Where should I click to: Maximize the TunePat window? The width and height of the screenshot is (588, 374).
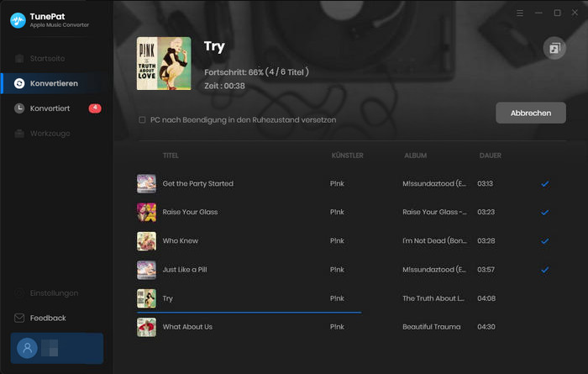[557, 13]
